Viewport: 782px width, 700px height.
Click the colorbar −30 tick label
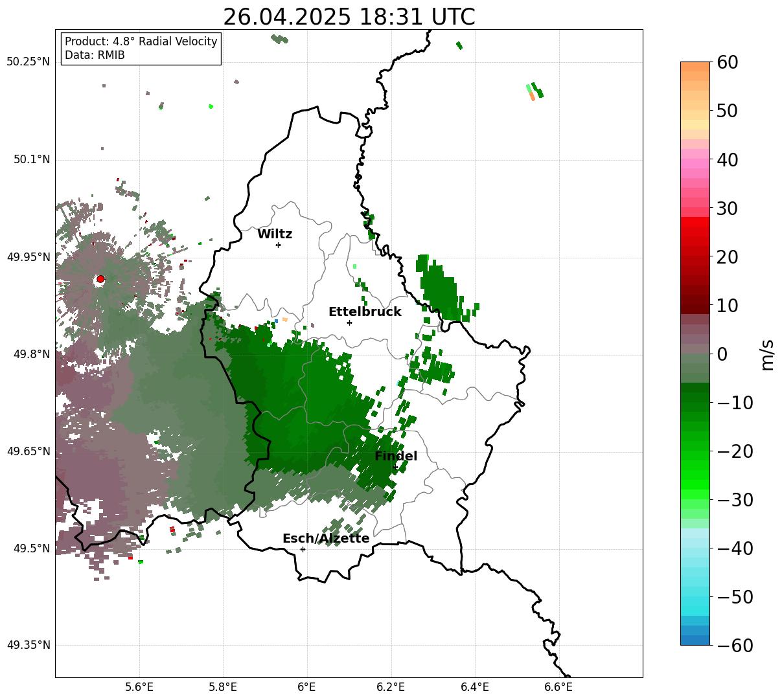click(x=735, y=500)
